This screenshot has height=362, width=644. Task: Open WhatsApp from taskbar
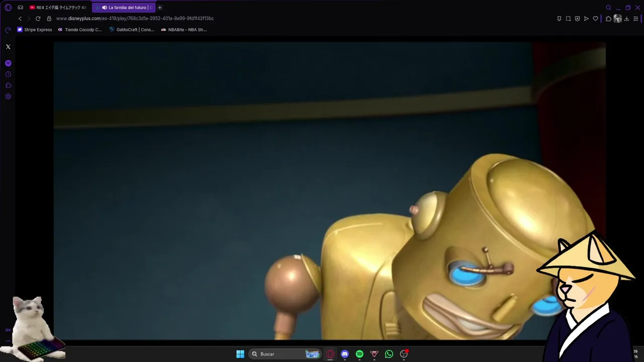tap(389, 354)
